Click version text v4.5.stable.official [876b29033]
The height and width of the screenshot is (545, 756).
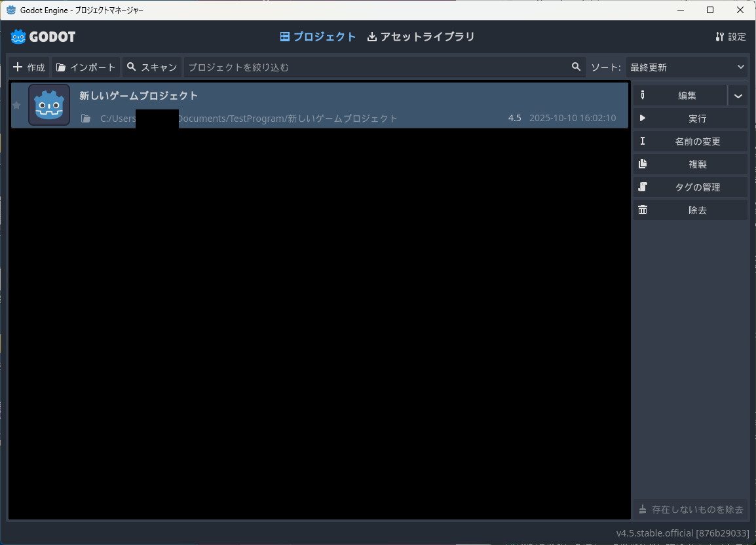(683, 533)
